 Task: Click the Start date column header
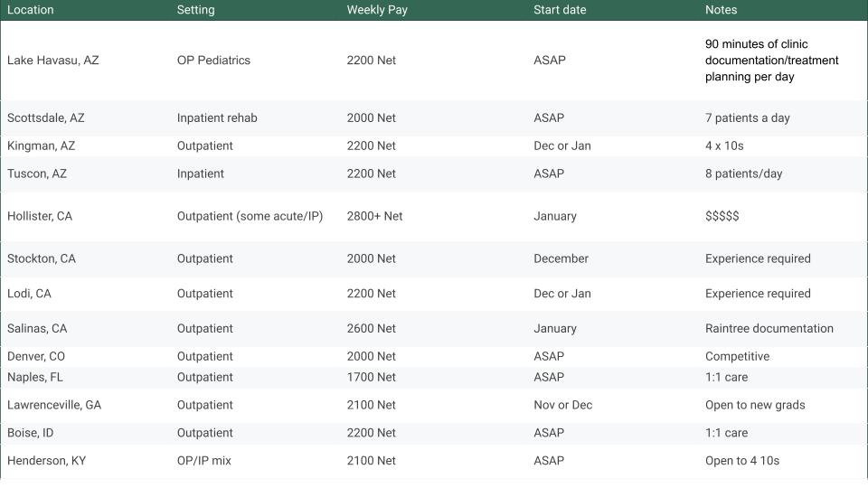coord(560,10)
